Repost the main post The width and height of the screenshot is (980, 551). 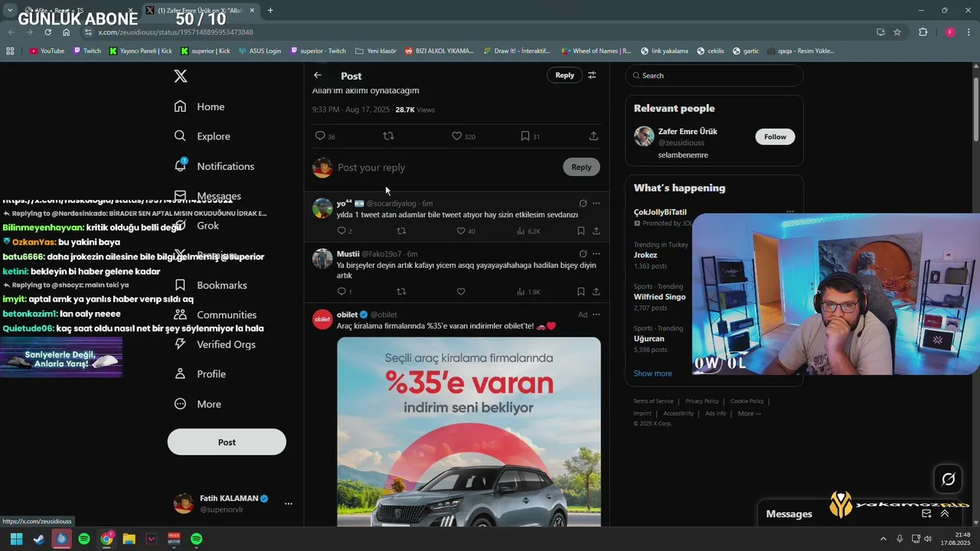(388, 136)
